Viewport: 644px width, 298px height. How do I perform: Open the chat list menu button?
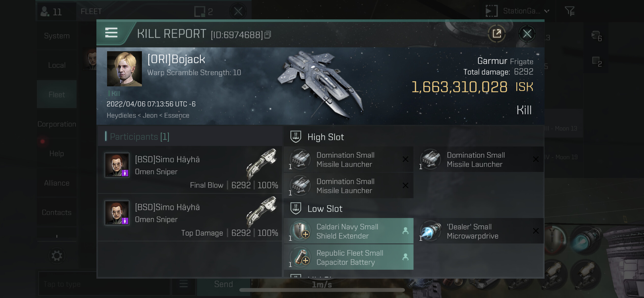pyautogui.click(x=183, y=284)
